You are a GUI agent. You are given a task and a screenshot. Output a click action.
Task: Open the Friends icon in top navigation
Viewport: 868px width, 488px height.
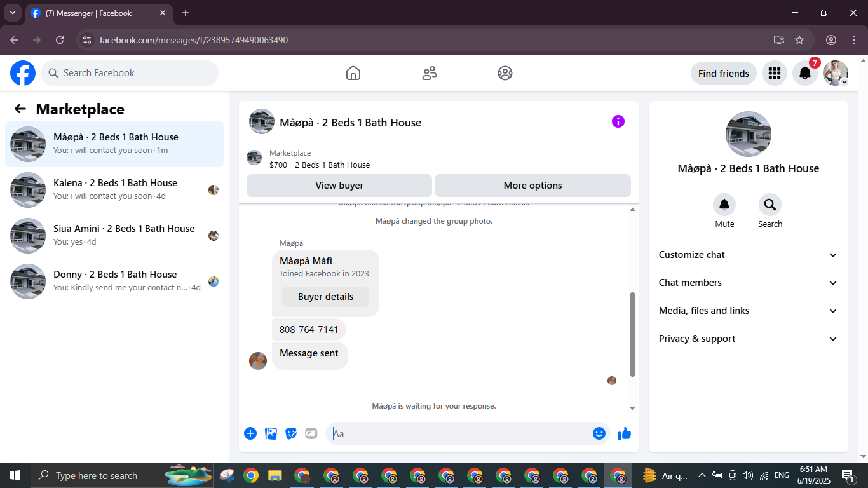(x=430, y=73)
